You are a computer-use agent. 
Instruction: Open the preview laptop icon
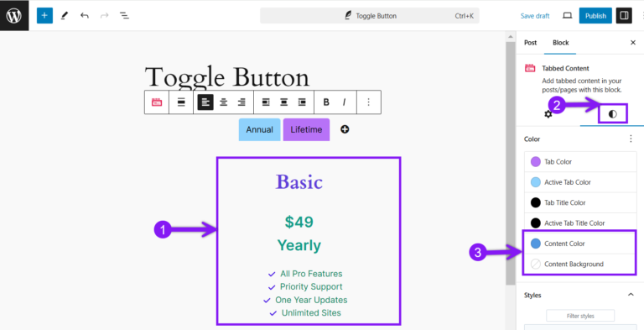click(567, 16)
